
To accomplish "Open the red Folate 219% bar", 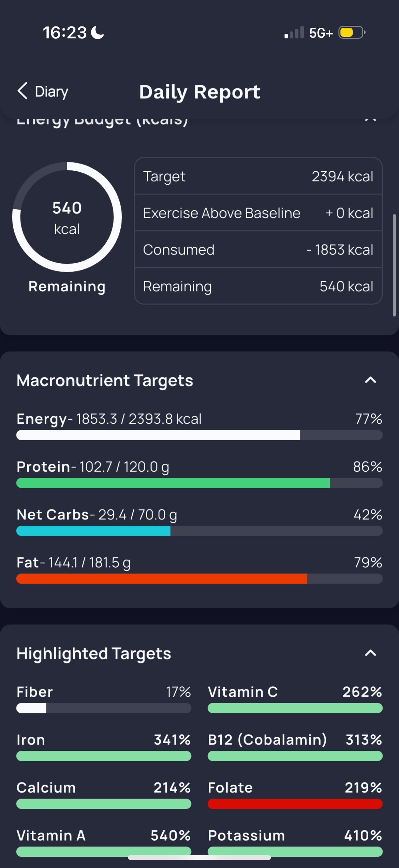I will (x=295, y=804).
